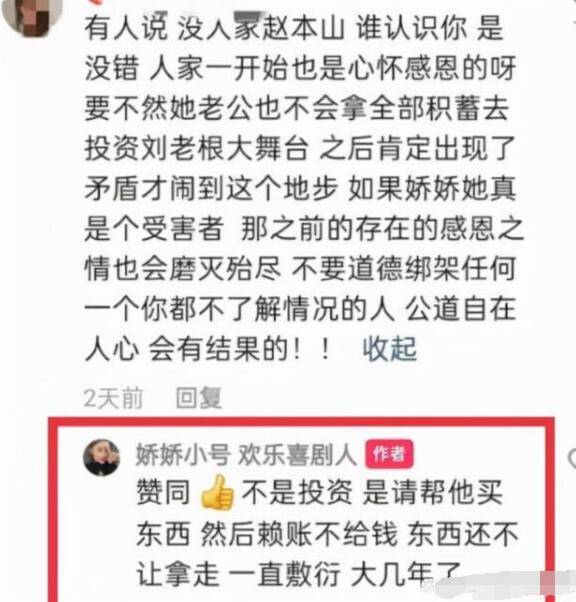Tap the reply text 不是投资 是请帮他买
Image resolution: width=576 pixels, height=602 pixels.
(372, 493)
